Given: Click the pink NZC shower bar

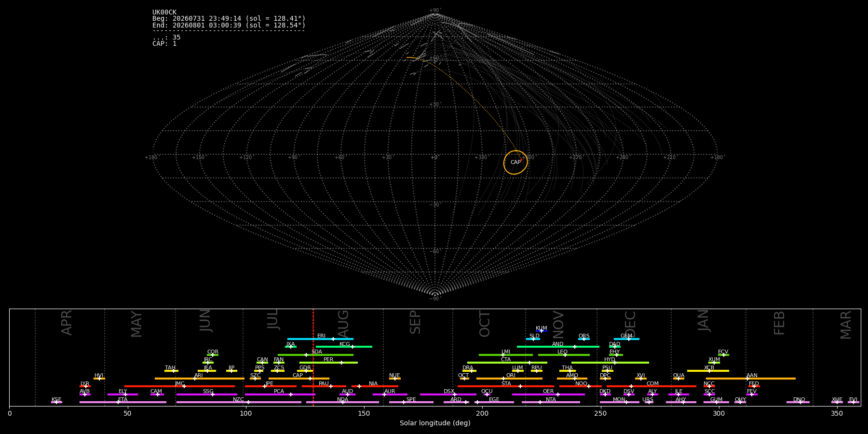Looking at the screenshot, I should point(239,402).
